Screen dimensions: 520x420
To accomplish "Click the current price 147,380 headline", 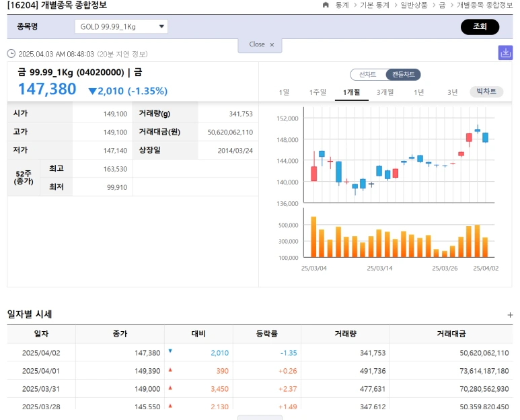I will (47, 90).
